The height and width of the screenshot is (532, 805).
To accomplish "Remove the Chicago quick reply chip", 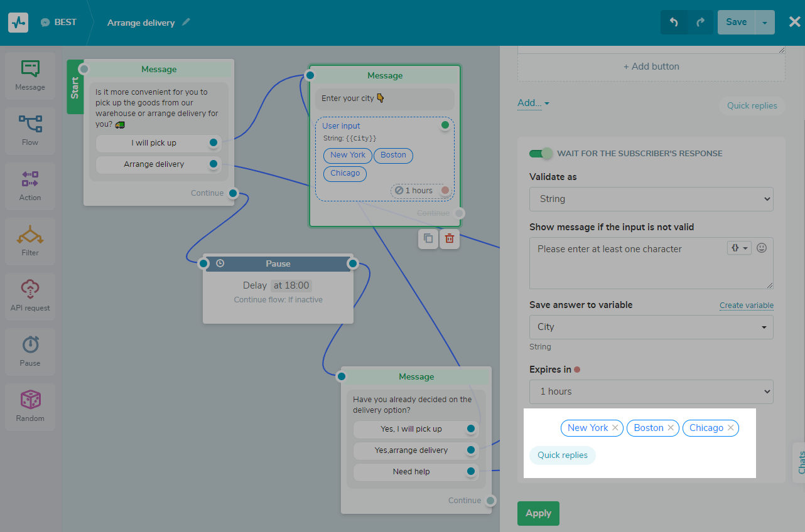I will coord(730,427).
